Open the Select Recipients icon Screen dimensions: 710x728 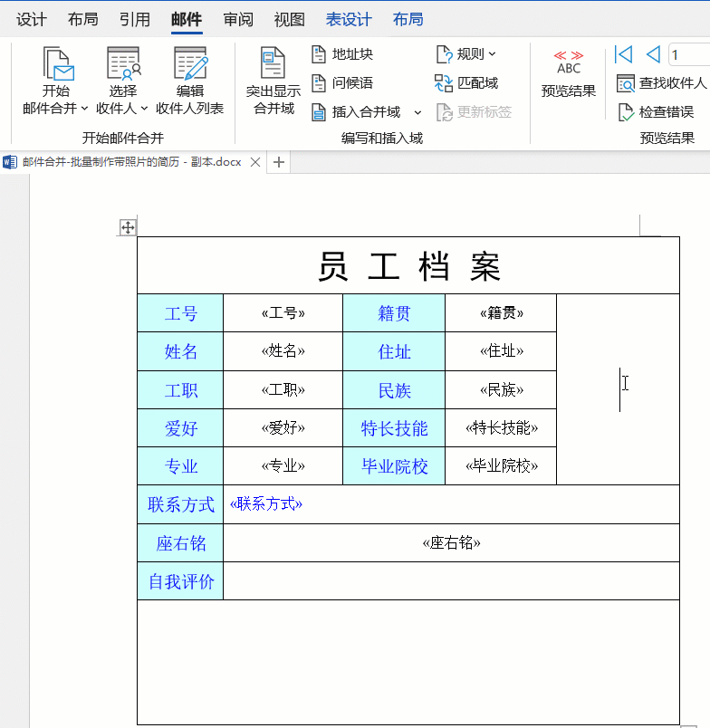123,64
